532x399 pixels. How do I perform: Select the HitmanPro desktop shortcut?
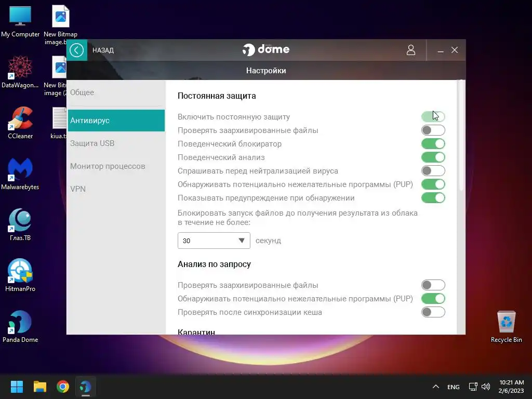pos(20,275)
